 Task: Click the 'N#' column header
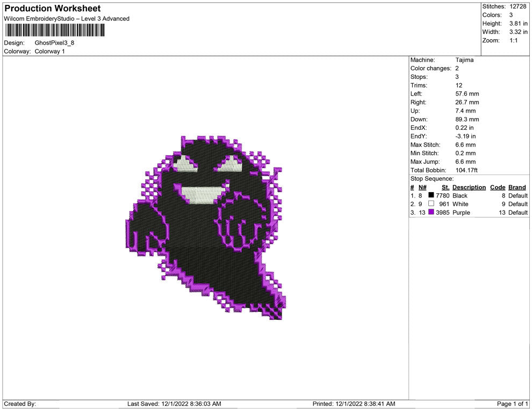pos(422,187)
